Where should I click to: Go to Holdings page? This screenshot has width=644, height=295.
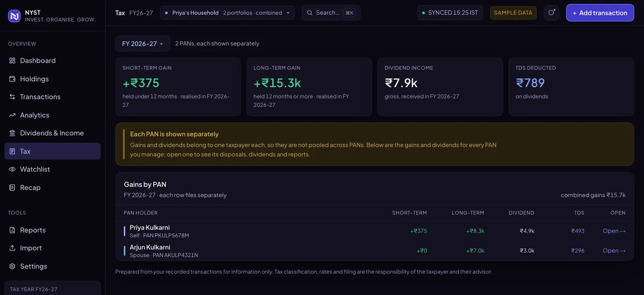[x=52, y=79]
